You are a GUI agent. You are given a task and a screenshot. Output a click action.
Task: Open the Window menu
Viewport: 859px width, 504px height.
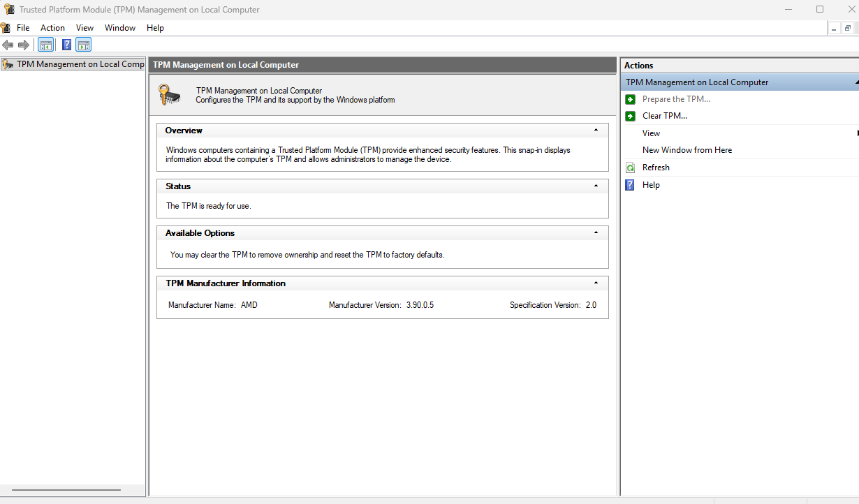click(120, 28)
